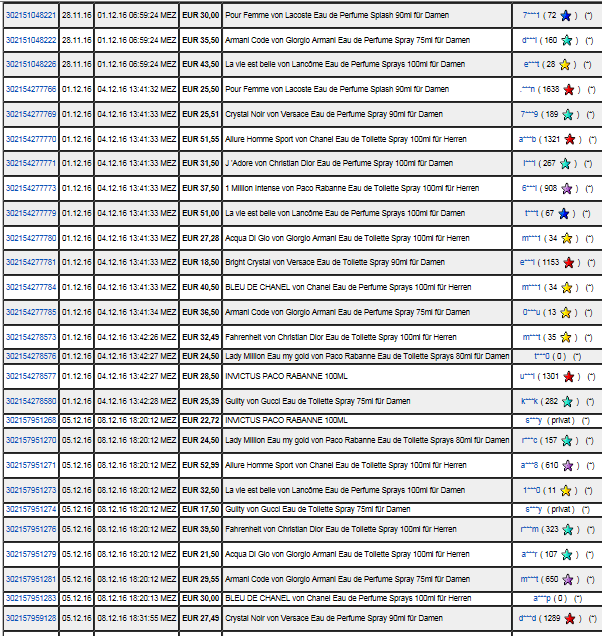602x636 pixels.
Task: Open item number 302154277781
Action: click(31, 262)
